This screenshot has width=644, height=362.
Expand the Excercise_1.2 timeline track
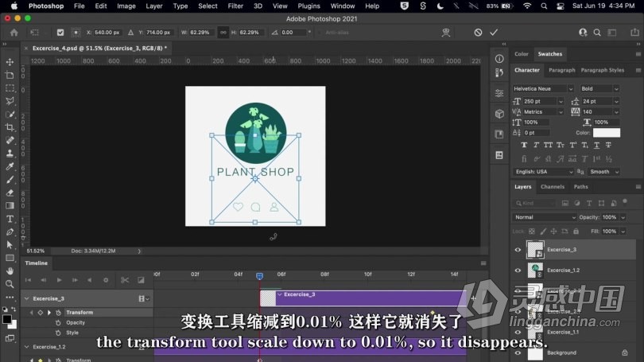[27, 347]
